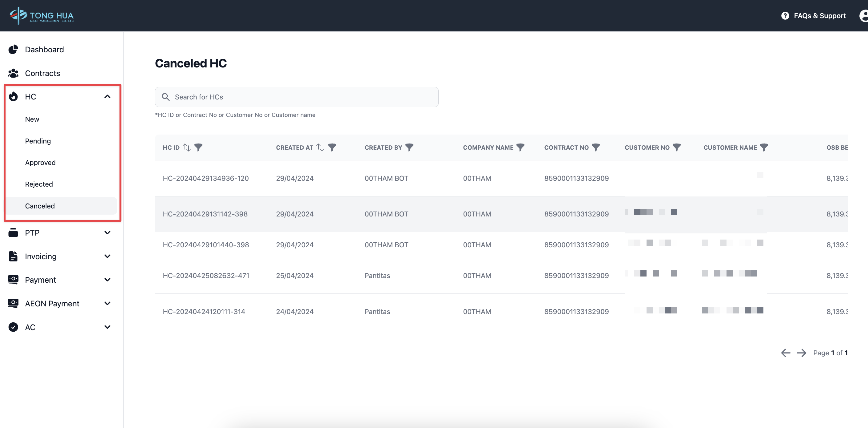Select the Pending HC submenu item
868x428 pixels.
38,141
